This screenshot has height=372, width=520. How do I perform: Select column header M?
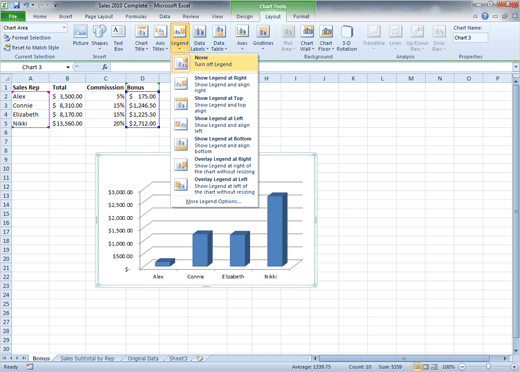pyautogui.click(x=411, y=78)
